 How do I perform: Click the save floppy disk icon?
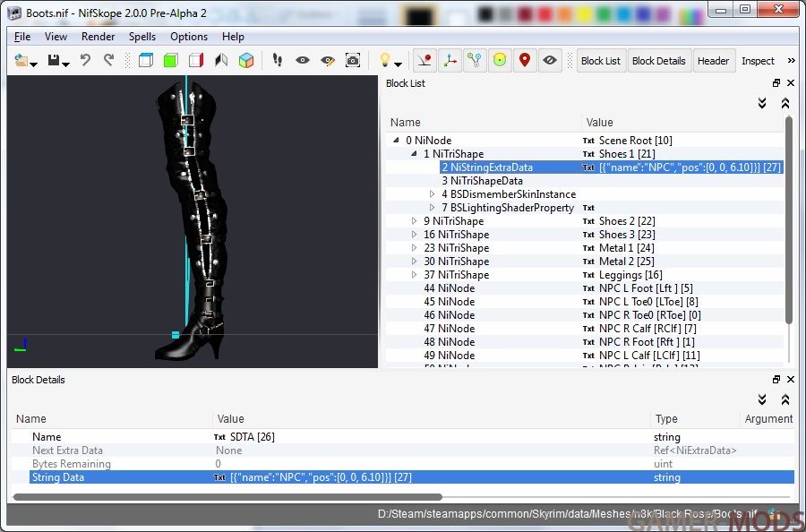click(54, 60)
